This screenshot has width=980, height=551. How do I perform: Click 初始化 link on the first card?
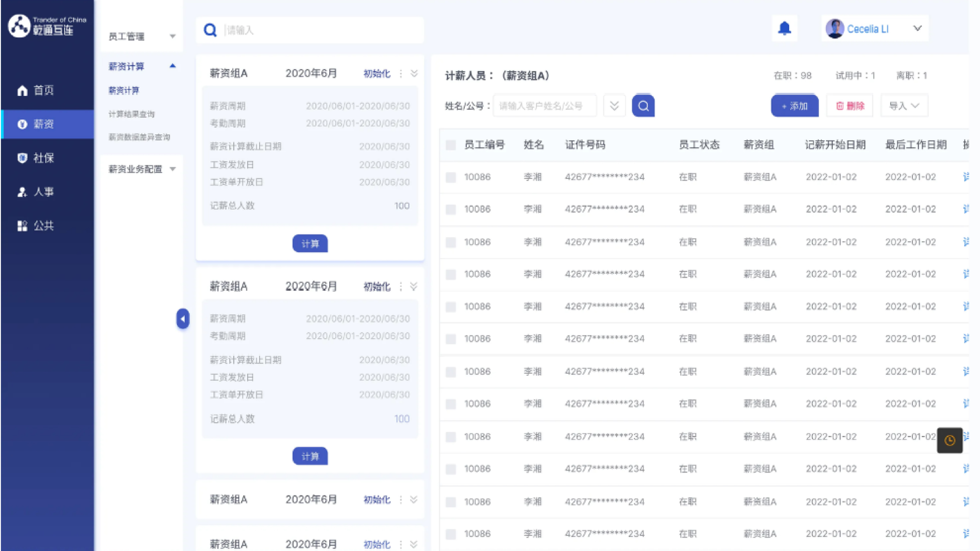[x=377, y=73]
